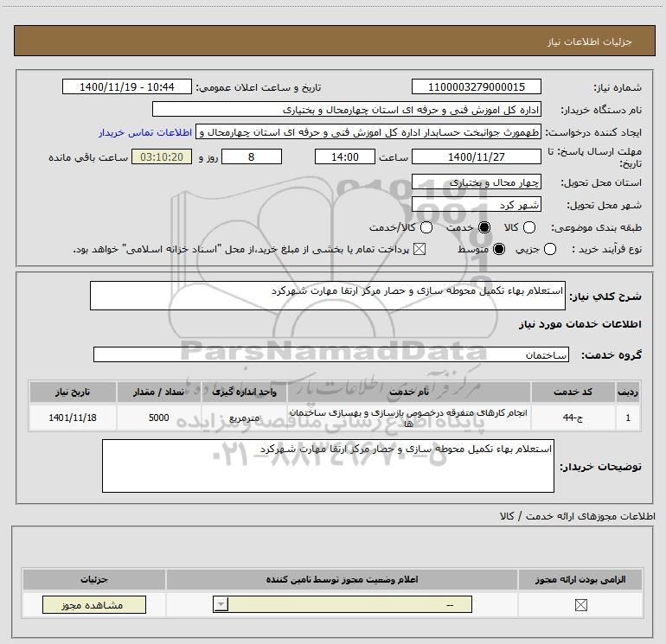Screen dimensions: 666x644
Task: Click the واحد اندازه گیری column header
Action: 244,392
